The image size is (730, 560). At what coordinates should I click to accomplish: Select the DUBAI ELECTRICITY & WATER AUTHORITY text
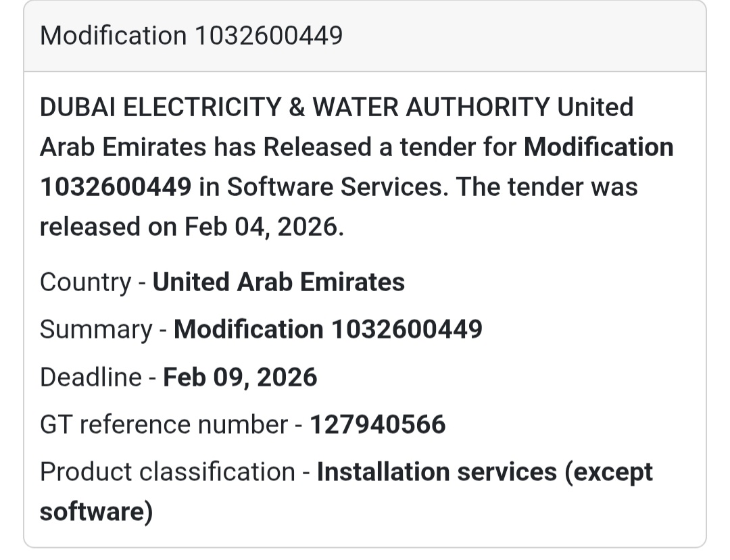[295, 107]
